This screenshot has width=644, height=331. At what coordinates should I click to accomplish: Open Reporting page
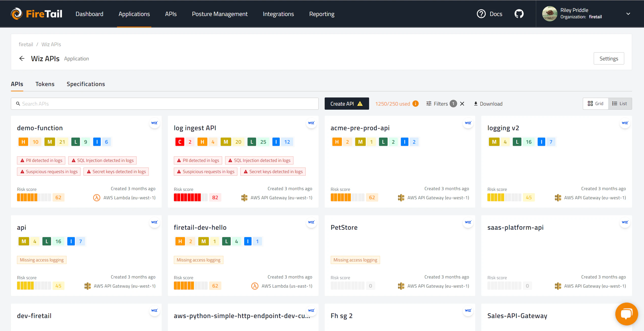point(322,14)
